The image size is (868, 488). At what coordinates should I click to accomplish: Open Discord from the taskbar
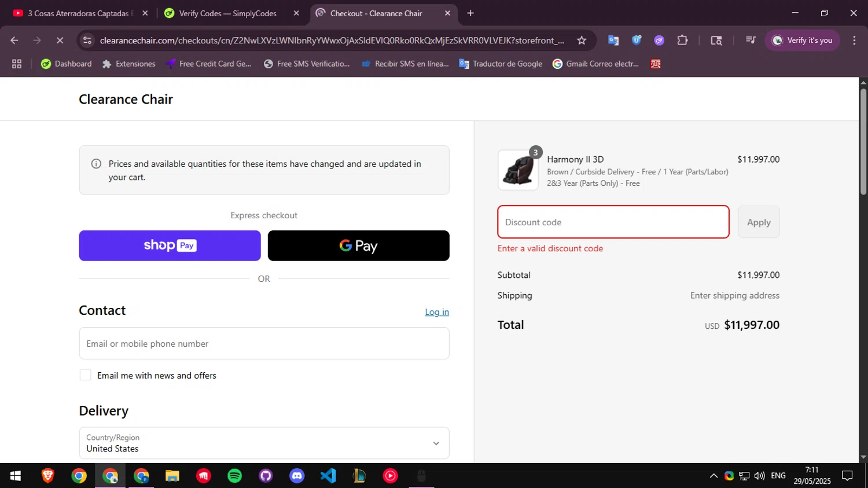coord(297,476)
